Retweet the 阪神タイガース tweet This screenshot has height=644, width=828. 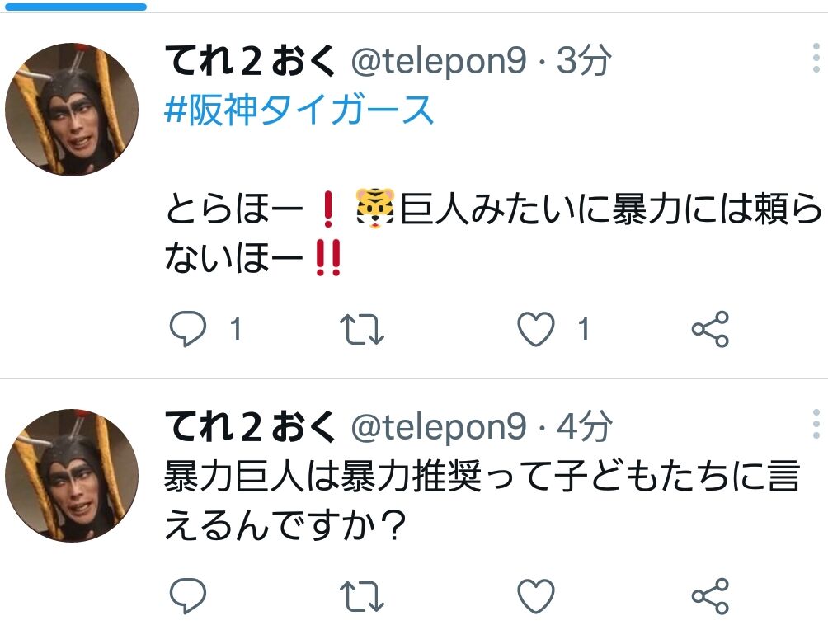pyautogui.click(x=362, y=329)
